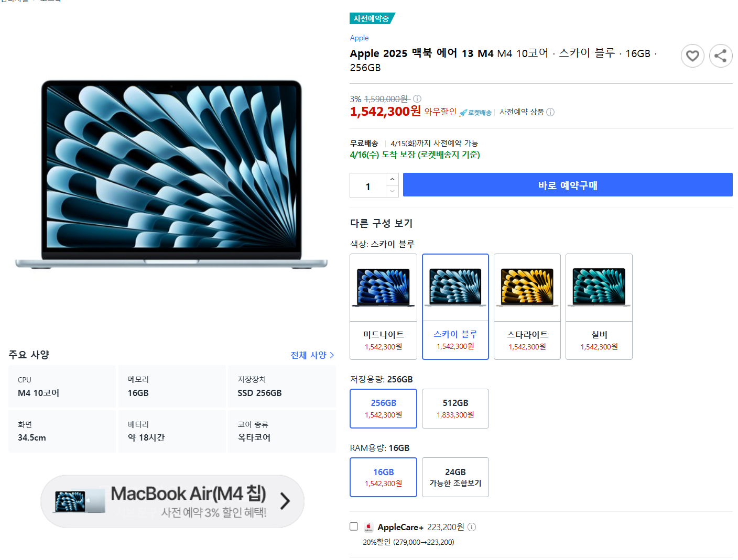The image size is (738, 560).
Task: Expand 전체 사양 full specifications
Action: pyautogui.click(x=312, y=355)
